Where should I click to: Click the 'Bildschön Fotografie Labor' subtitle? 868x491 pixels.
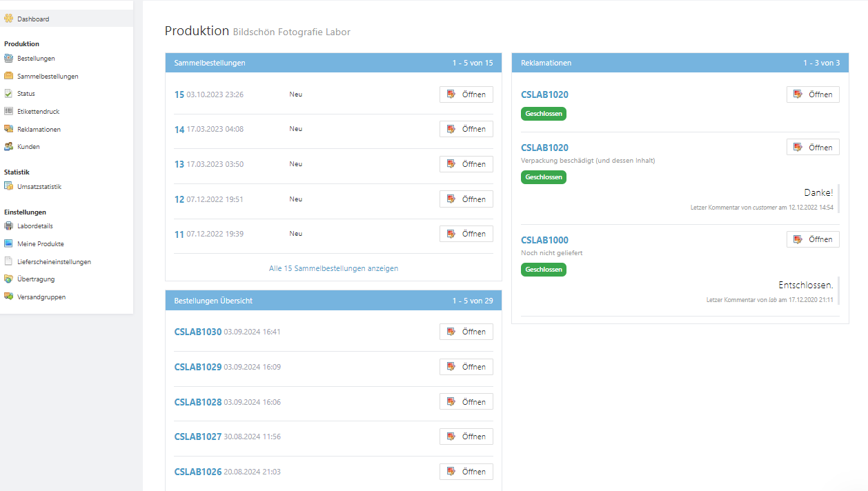coord(292,32)
